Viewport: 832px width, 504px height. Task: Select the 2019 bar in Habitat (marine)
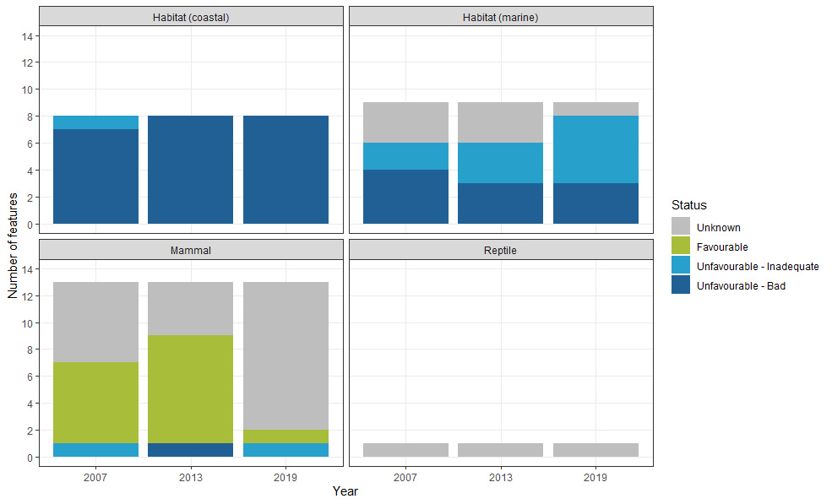[595, 160]
